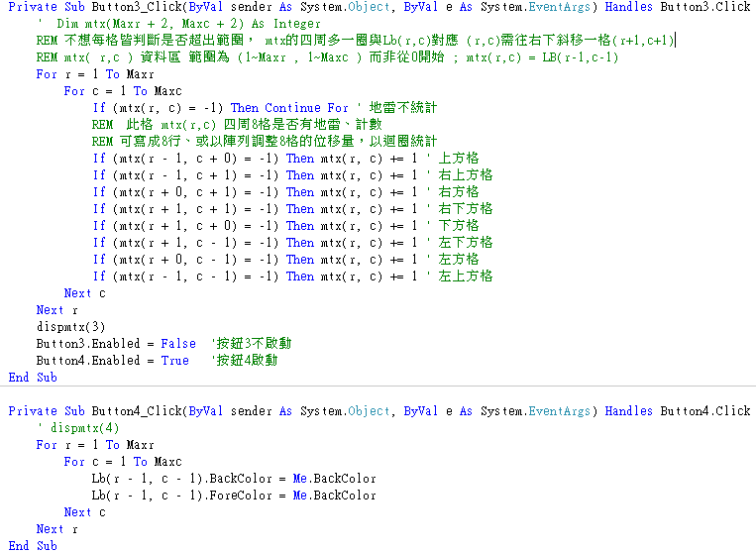Screen dimensions: 756x553
Task: Click the first 'Next r' line
Action: [56, 310]
